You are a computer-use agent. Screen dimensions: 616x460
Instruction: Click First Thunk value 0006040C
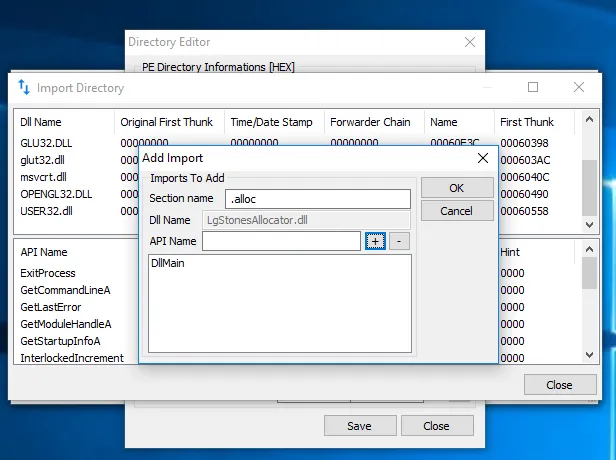click(x=525, y=177)
